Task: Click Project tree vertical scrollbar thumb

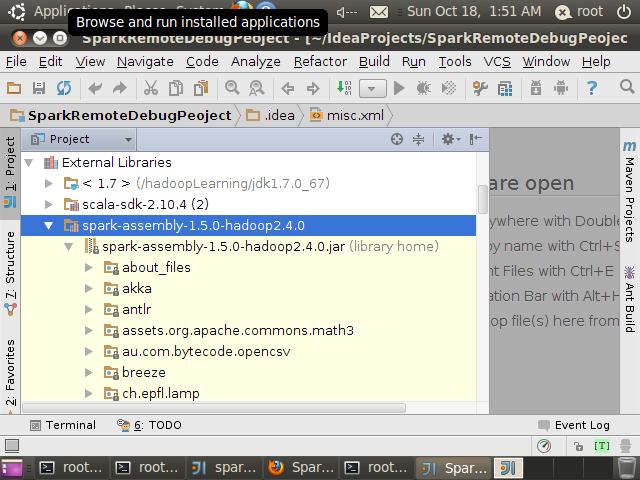Action: coord(483,199)
